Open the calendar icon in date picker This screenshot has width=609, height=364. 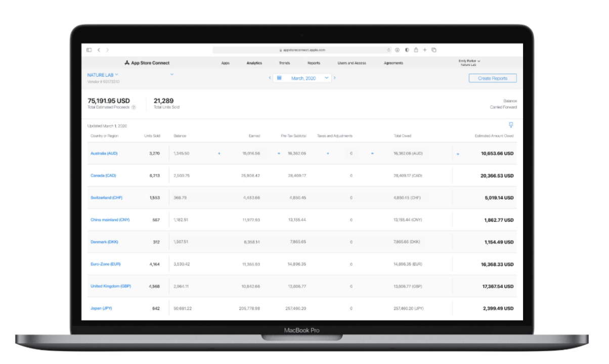pyautogui.click(x=279, y=78)
